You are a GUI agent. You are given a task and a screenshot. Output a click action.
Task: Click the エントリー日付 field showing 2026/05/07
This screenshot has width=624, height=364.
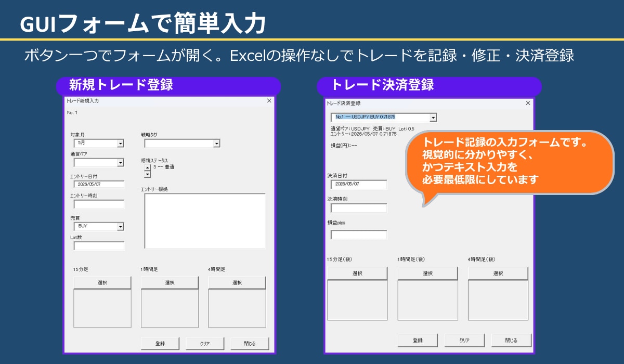(x=99, y=184)
